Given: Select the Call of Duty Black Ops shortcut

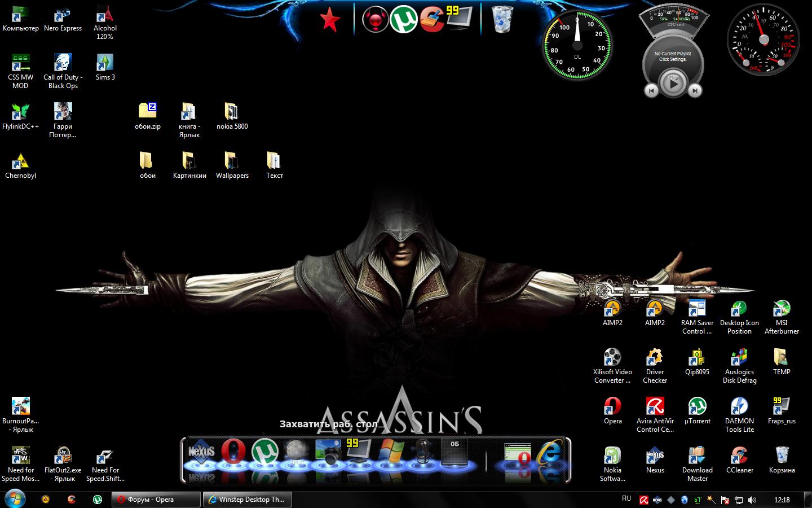Looking at the screenshot, I should pos(63,63).
